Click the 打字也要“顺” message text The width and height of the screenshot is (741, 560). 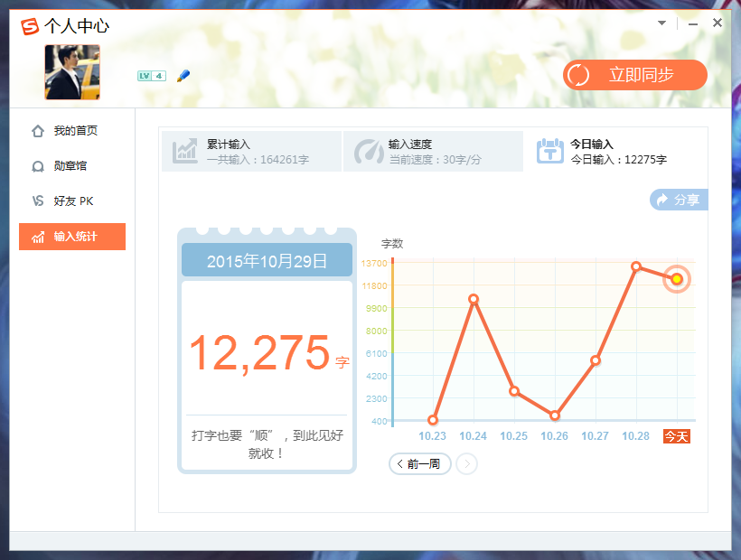point(267,444)
